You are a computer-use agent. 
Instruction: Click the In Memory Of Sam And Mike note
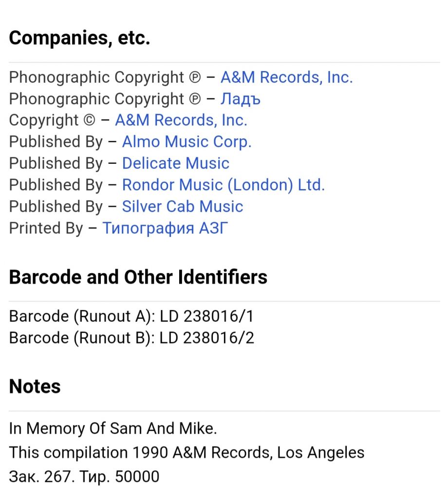tap(113, 428)
